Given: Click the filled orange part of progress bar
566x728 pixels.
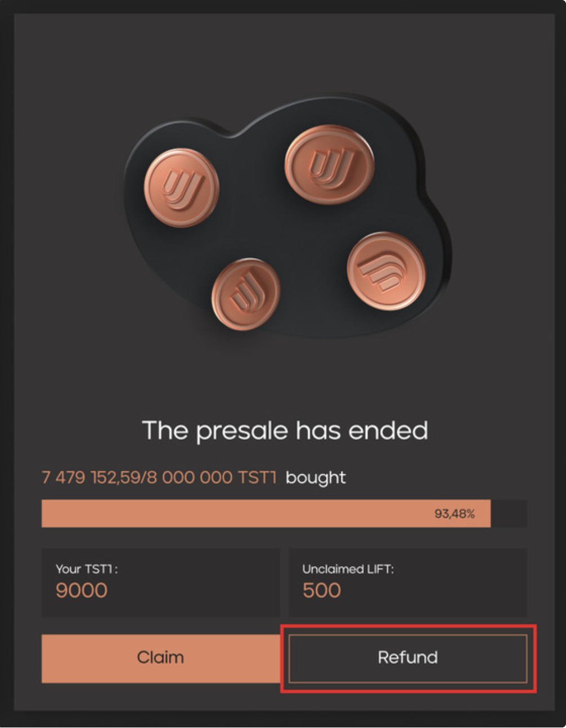Looking at the screenshot, I should [x=225, y=514].
